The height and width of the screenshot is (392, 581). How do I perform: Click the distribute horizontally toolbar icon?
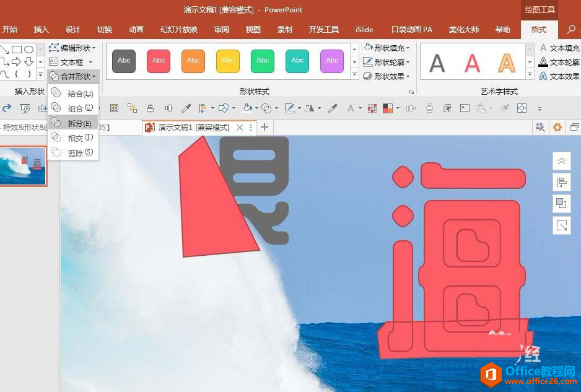click(168, 108)
